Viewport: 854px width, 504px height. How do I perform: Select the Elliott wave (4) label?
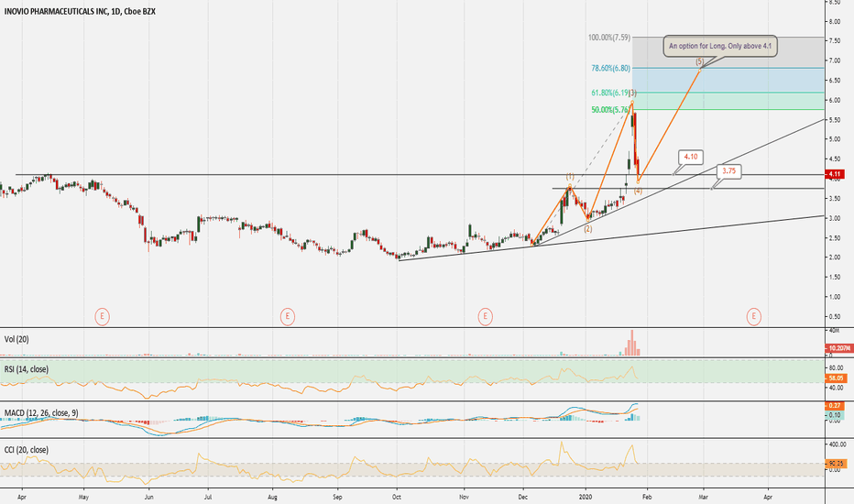tap(638, 192)
